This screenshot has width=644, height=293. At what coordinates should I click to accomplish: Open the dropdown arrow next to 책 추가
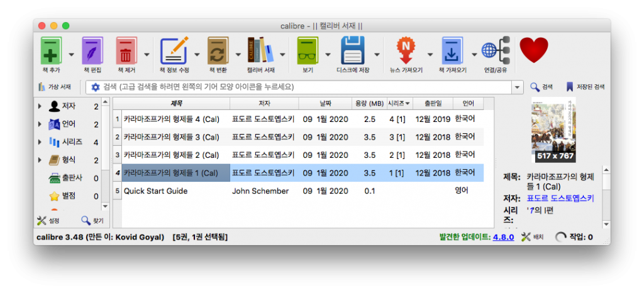point(72,54)
